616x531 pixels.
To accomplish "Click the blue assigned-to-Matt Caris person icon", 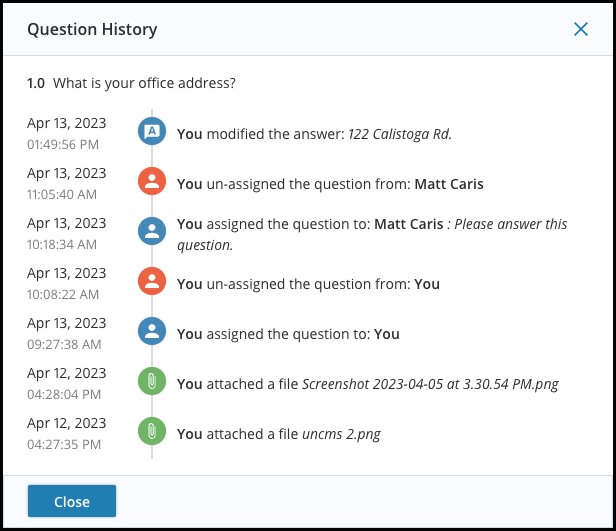I will click(152, 231).
